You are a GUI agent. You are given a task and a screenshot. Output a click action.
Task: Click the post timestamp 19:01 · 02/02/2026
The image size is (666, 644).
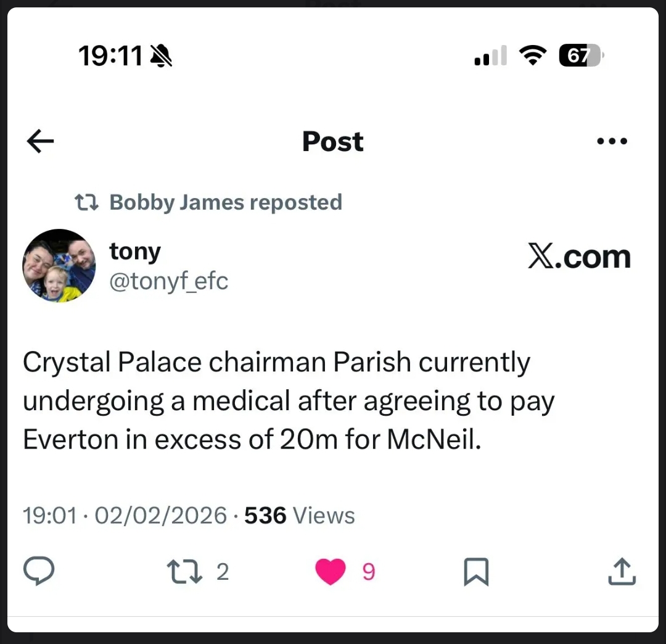click(125, 515)
